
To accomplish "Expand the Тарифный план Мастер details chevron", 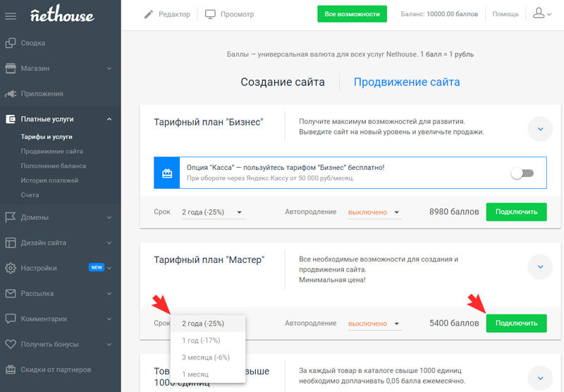I will [x=540, y=267].
